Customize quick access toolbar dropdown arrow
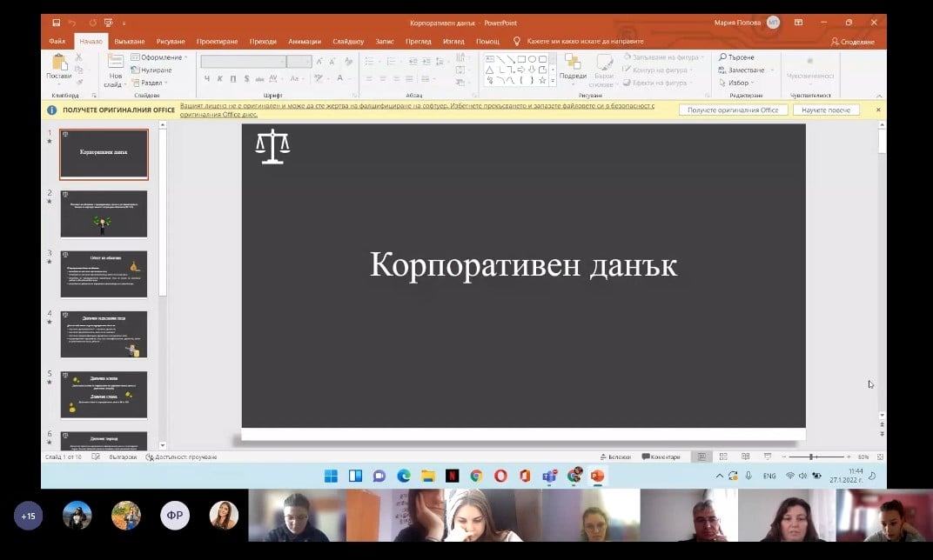This screenshot has height=560, width=933. point(124,23)
